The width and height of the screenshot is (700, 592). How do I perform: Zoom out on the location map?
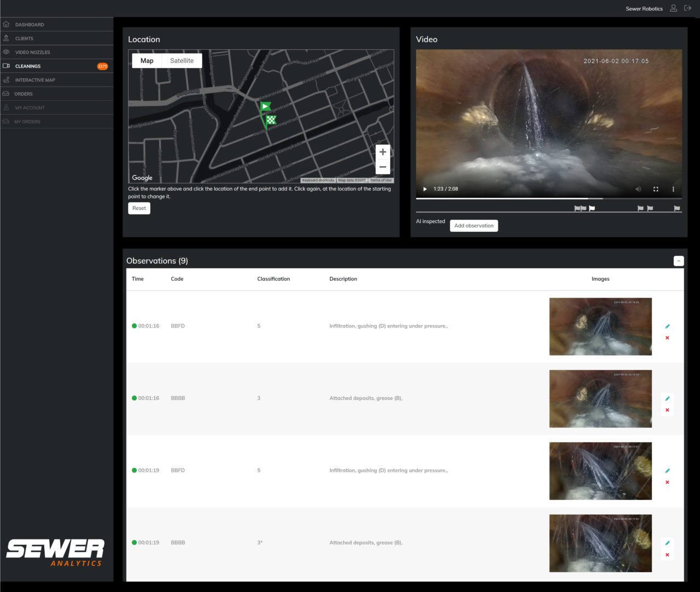click(383, 167)
